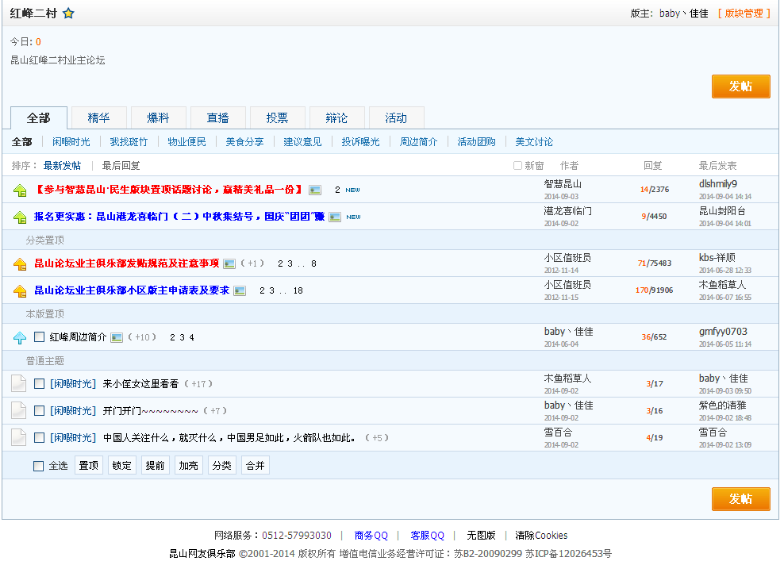Switch to the 精华 tab
780x564 pixels.
[x=98, y=117]
